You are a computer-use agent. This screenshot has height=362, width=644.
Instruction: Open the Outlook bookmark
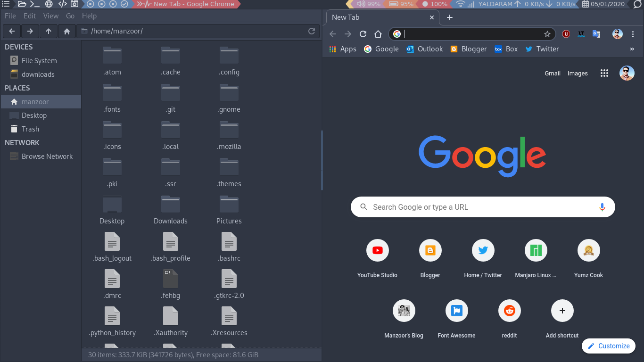(424, 49)
